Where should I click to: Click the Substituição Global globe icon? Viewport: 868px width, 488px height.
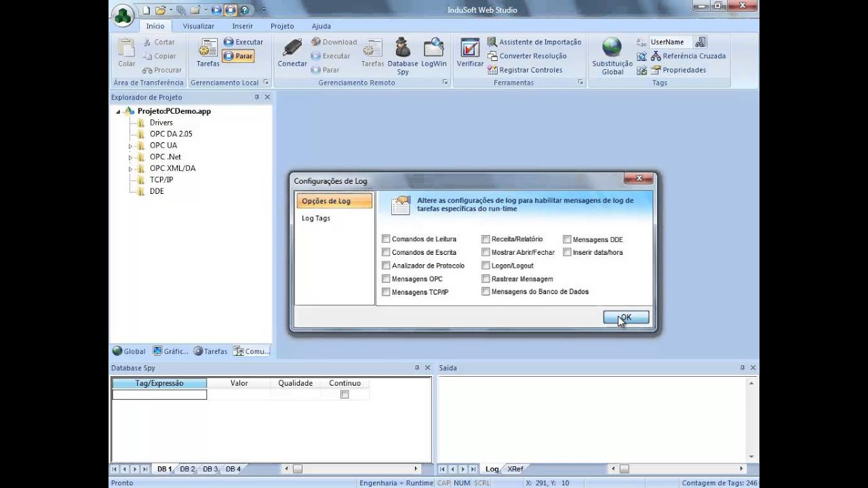612,47
